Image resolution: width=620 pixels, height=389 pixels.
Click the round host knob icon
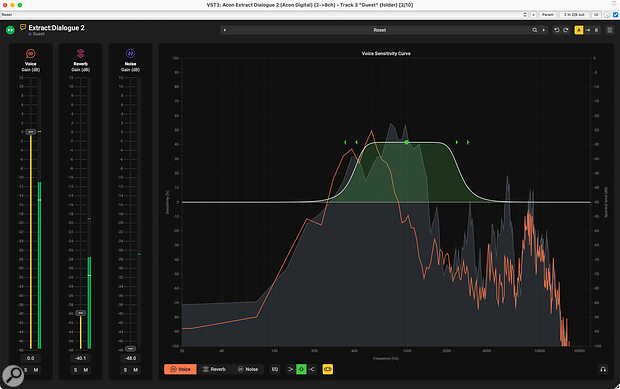point(607,15)
